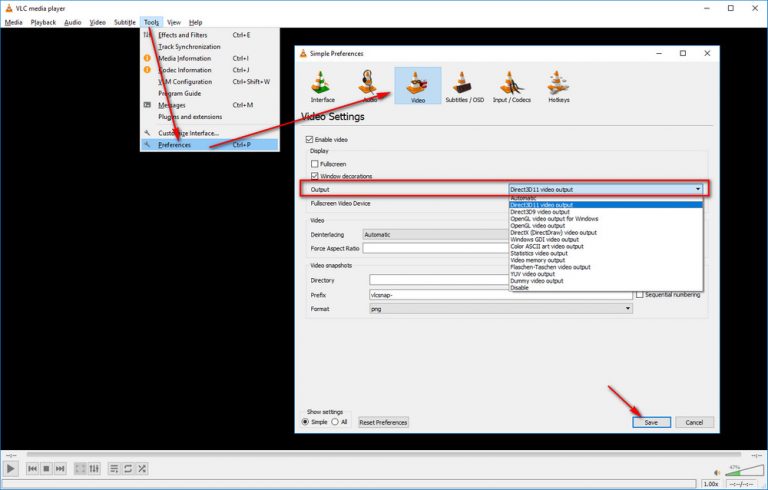Viewport: 768px width, 490px height.
Task: Open the Interface preferences category
Action: (x=322, y=86)
